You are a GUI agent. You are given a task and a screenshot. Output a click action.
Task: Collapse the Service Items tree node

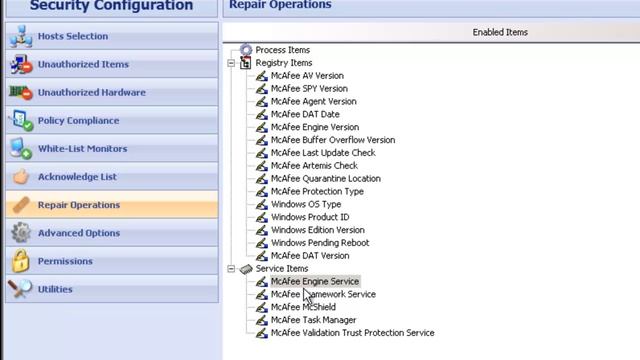[231, 269]
